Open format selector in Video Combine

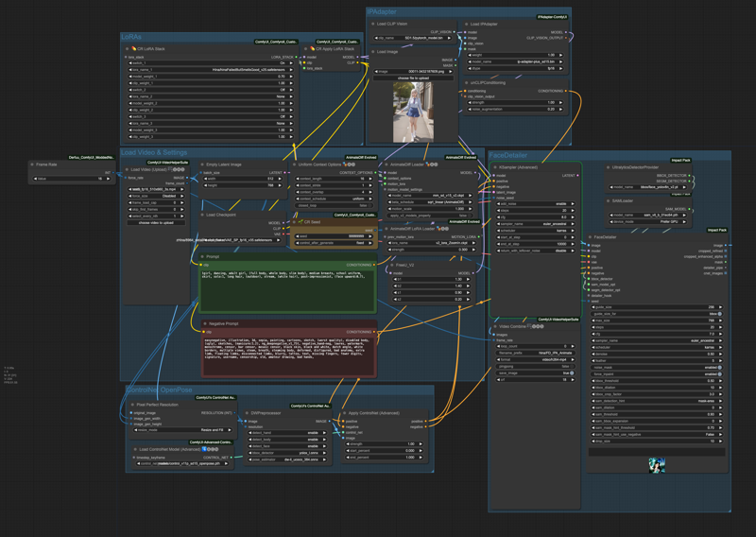pyautogui.click(x=535, y=360)
